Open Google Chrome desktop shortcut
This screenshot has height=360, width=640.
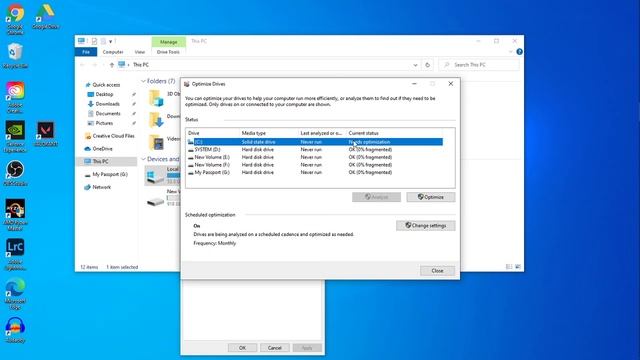pos(15,18)
